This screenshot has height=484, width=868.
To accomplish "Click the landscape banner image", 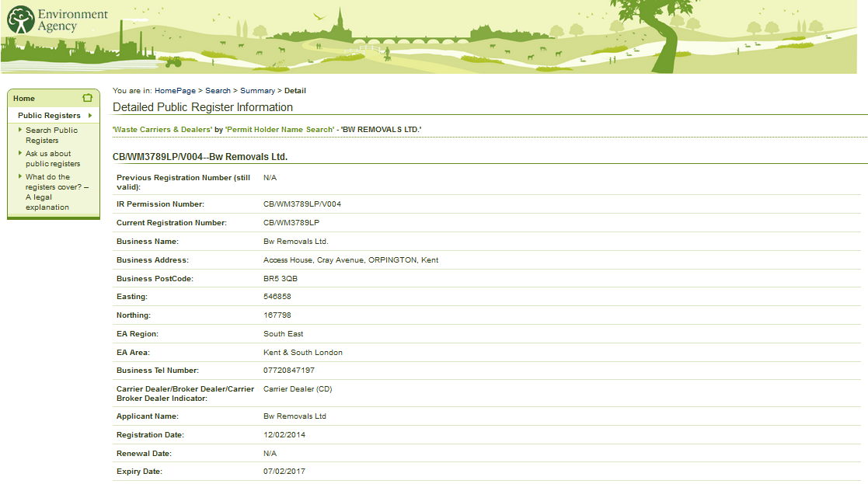I will [x=428, y=37].
